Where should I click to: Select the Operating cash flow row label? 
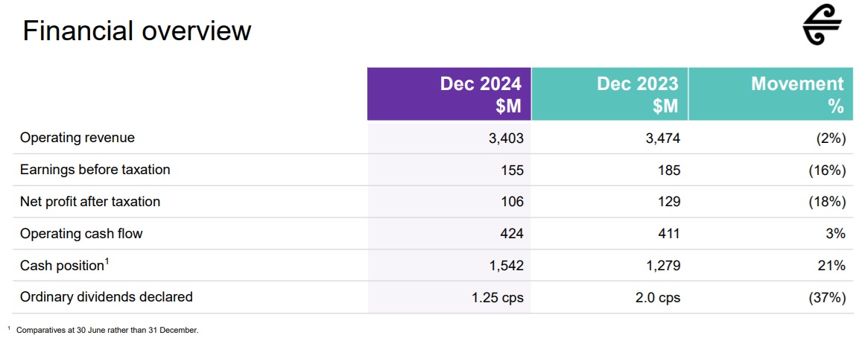[81, 234]
